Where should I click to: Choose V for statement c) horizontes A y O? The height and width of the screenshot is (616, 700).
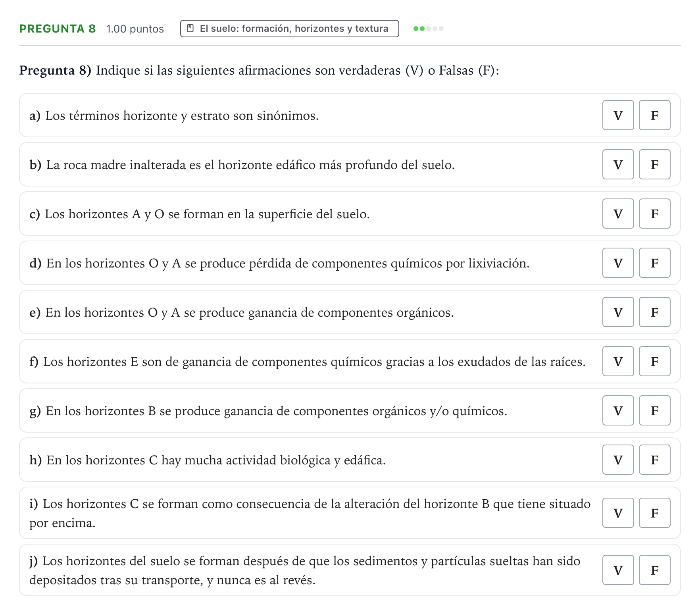pos(618,214)
